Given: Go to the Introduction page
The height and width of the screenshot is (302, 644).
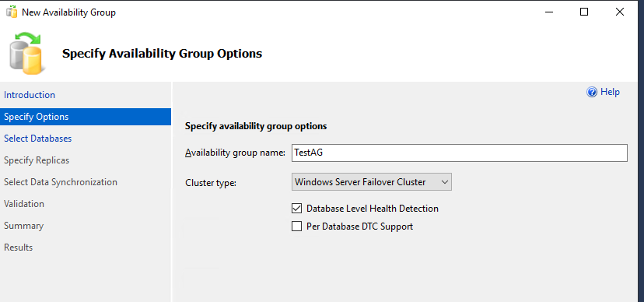Looking at the screenshot, I should [30, 95].
